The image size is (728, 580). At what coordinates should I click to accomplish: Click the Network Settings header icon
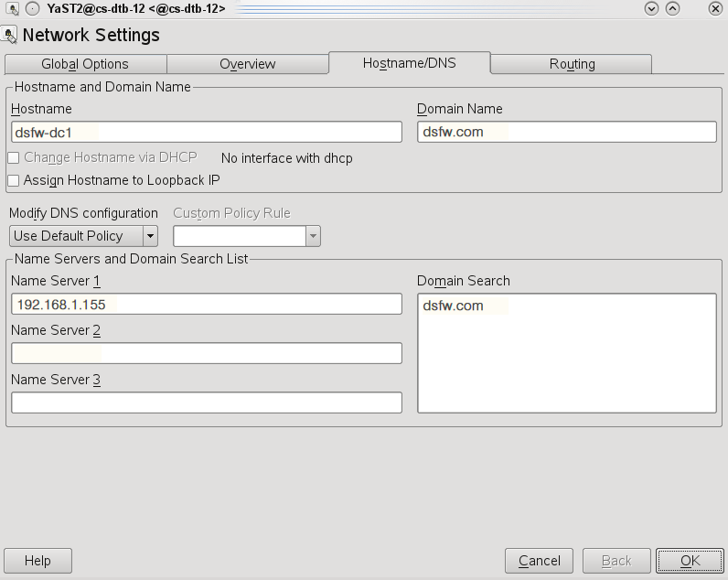11,36
